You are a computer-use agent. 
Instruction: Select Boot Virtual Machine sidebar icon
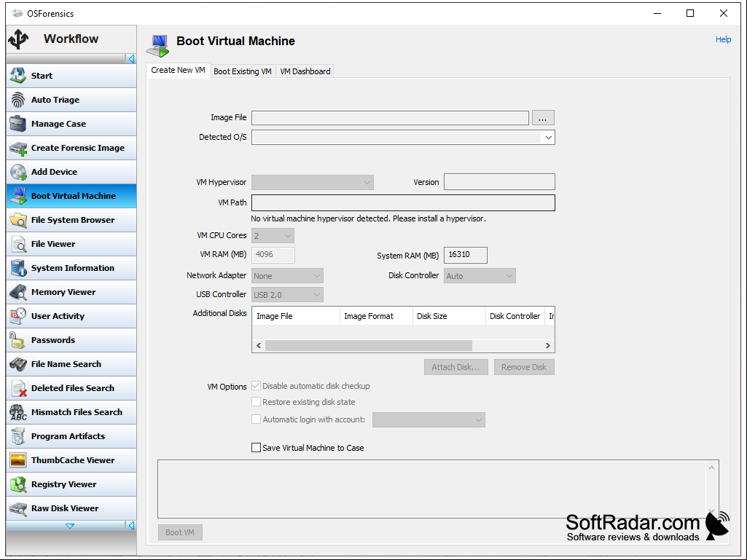18,196
